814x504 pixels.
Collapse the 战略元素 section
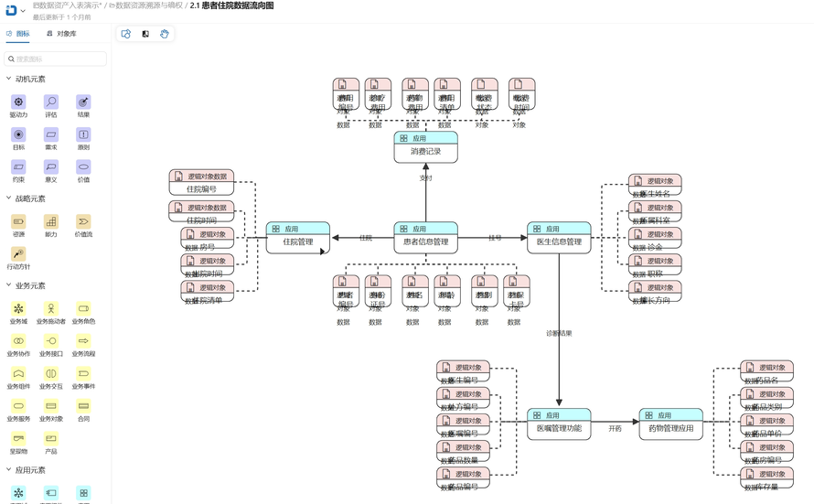pyautogui.click(x=9, y=198)
